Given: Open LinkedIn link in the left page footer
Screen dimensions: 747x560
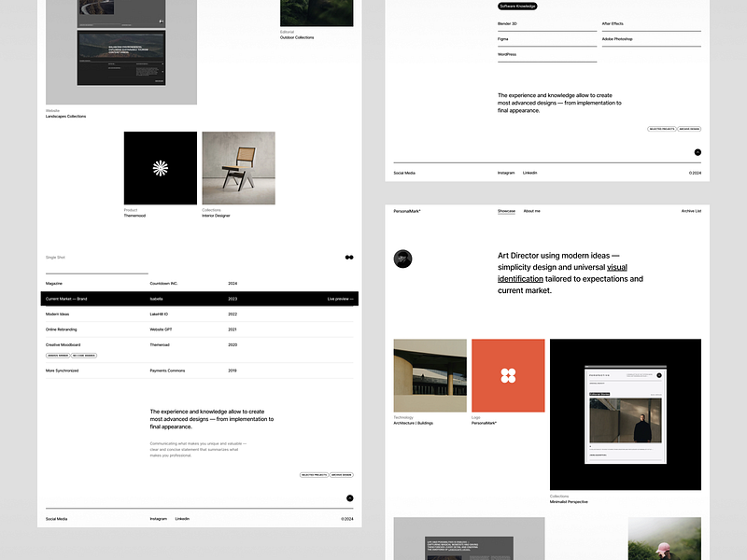Looking at the screenshot, I should point(182,519).
